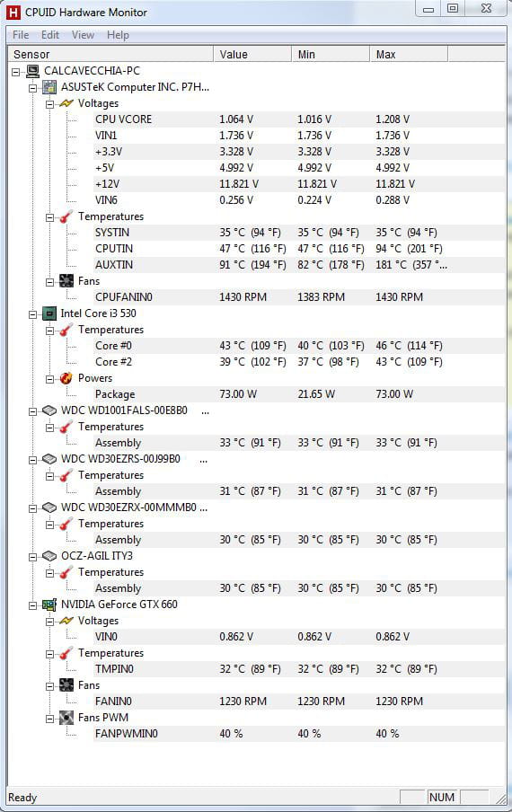
Task: Collapse the Powers group
Action: (x=50, y=378)
